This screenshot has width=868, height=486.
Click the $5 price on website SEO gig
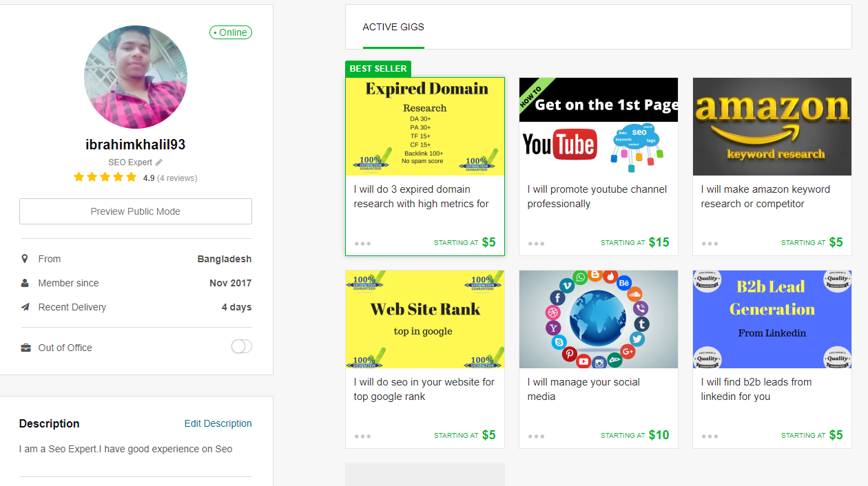(489, 435)
